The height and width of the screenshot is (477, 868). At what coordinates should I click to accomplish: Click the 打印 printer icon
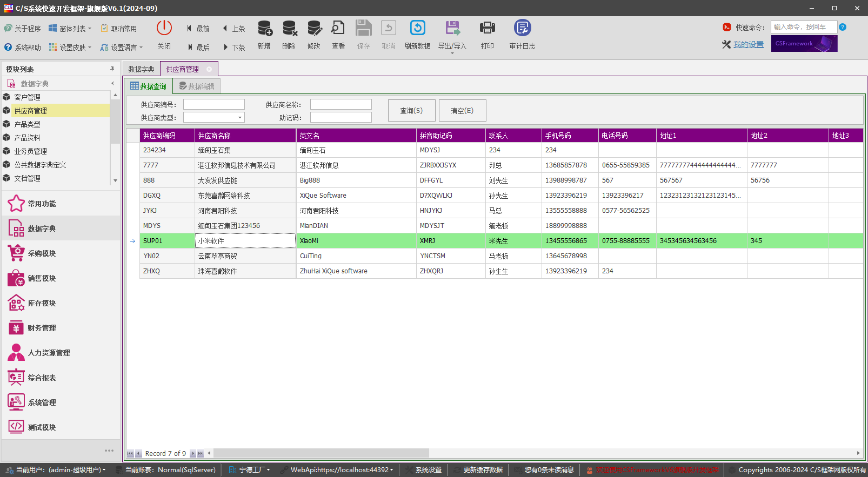(488, 28)
